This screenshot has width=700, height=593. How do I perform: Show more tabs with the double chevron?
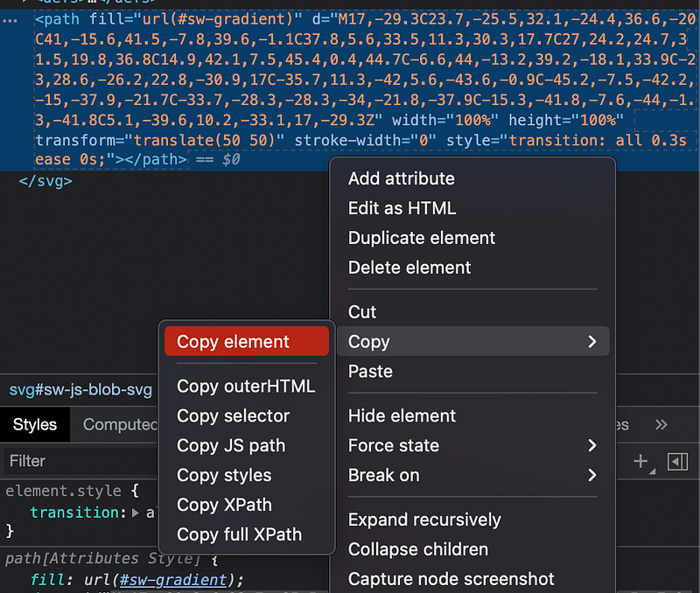pyautogui.click(x=661, y=424)
